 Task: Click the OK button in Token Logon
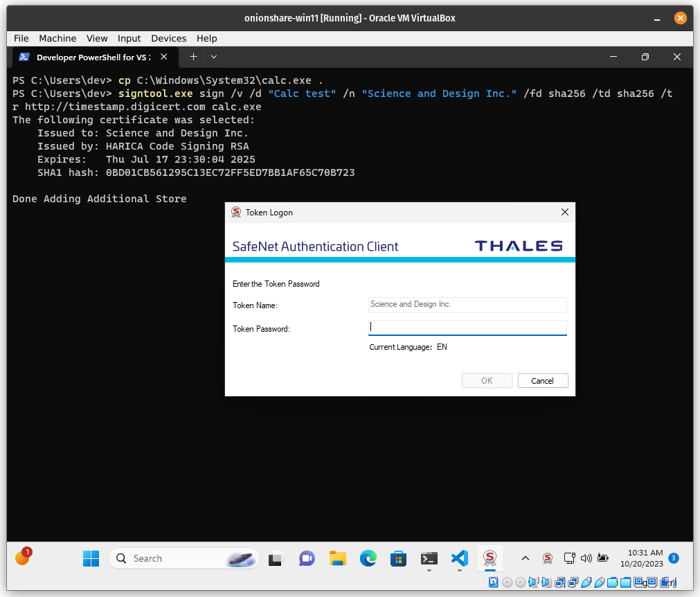pos(487,380)
